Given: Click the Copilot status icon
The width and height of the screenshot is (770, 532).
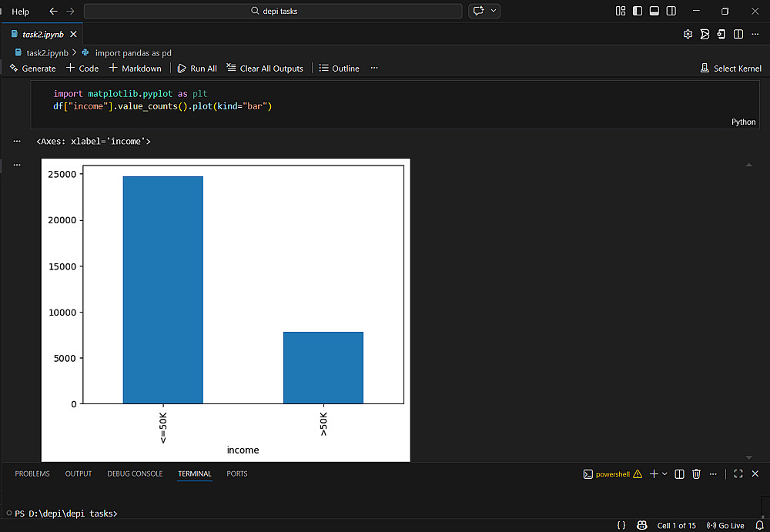Looking at the screenshot, I should (642, 525).
